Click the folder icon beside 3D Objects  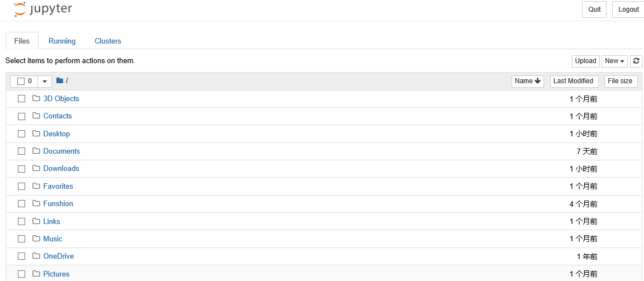[36, 99]
